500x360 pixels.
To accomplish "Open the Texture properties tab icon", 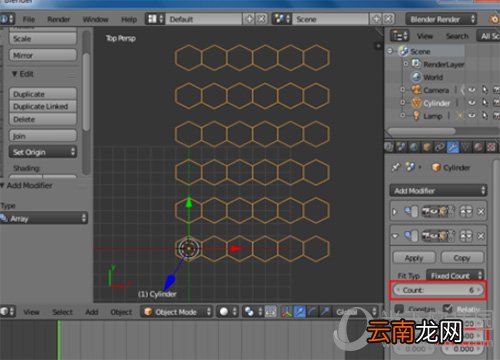I will click(x=491, y=147).
